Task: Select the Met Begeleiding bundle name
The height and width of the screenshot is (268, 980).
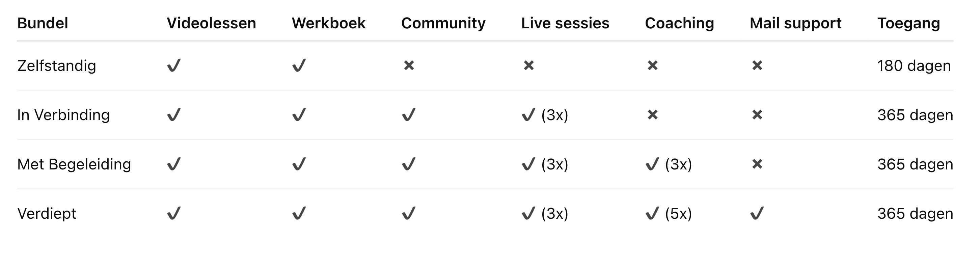Action: pos(74,164)
